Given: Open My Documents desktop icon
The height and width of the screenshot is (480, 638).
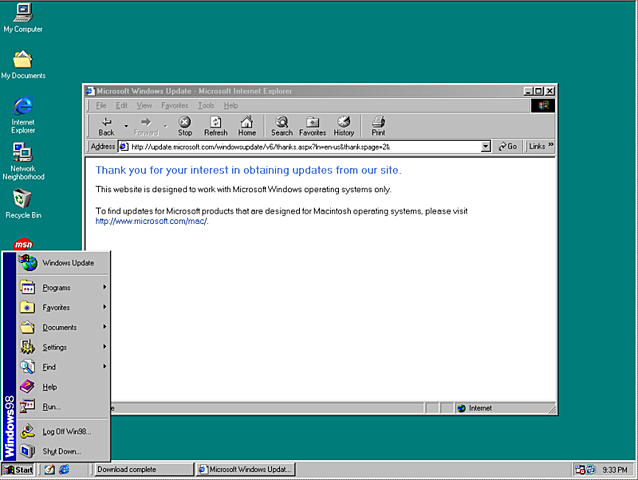Looking at the screenshot, I should point(23,59).
